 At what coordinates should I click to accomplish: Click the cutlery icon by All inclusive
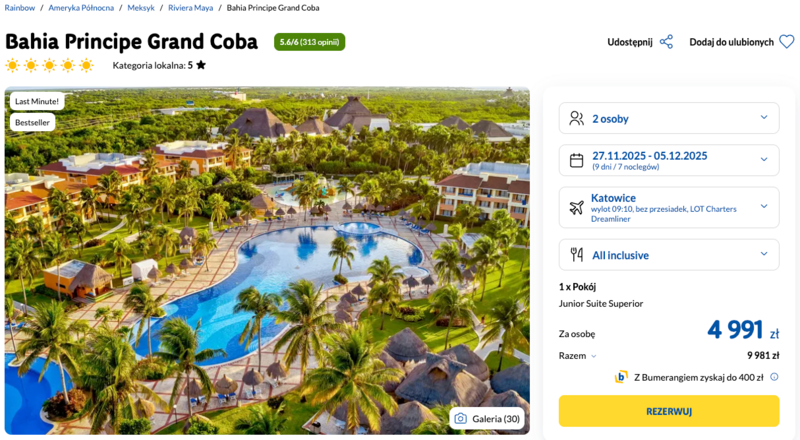(x=576, y=254)
